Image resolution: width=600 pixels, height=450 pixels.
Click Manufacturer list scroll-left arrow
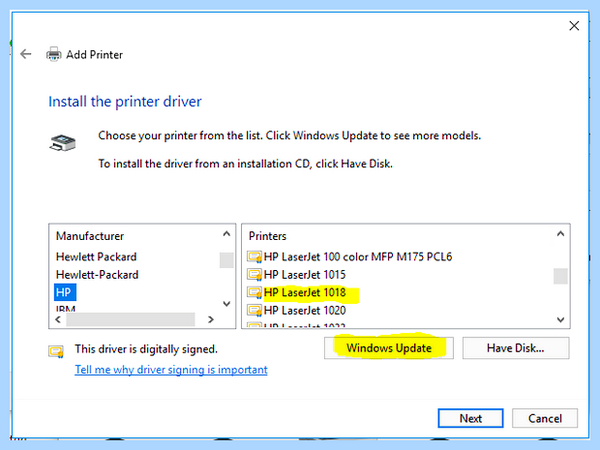pos(58,320)
